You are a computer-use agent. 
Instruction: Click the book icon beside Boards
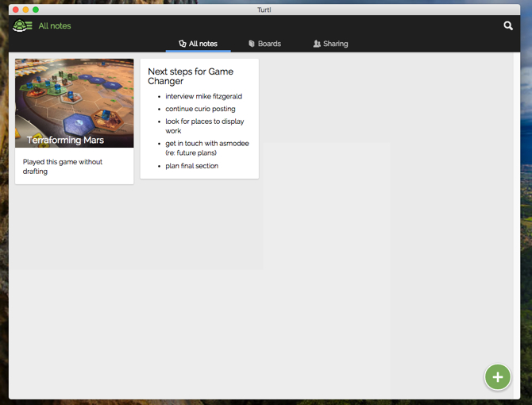coord(252,44)
